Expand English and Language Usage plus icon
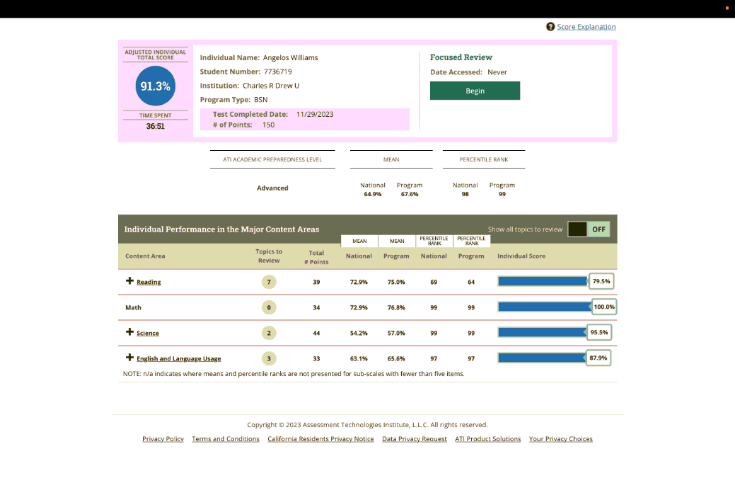 [130, 357]
